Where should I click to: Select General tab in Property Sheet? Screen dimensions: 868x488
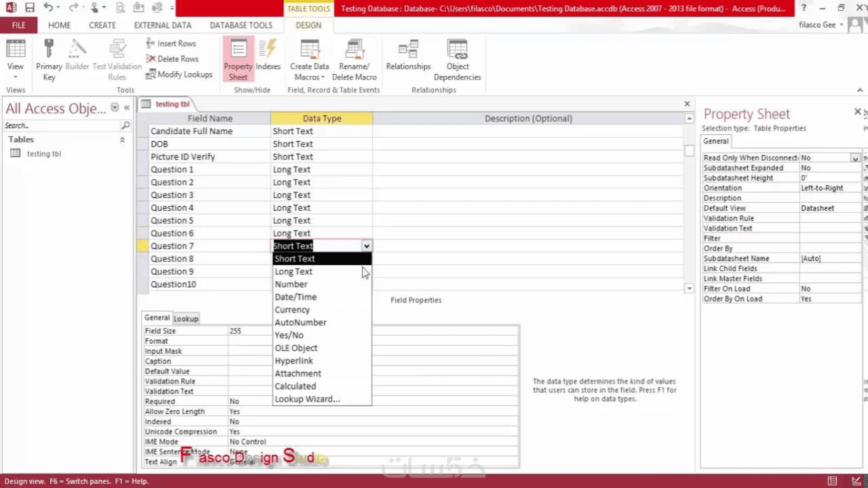716,141
